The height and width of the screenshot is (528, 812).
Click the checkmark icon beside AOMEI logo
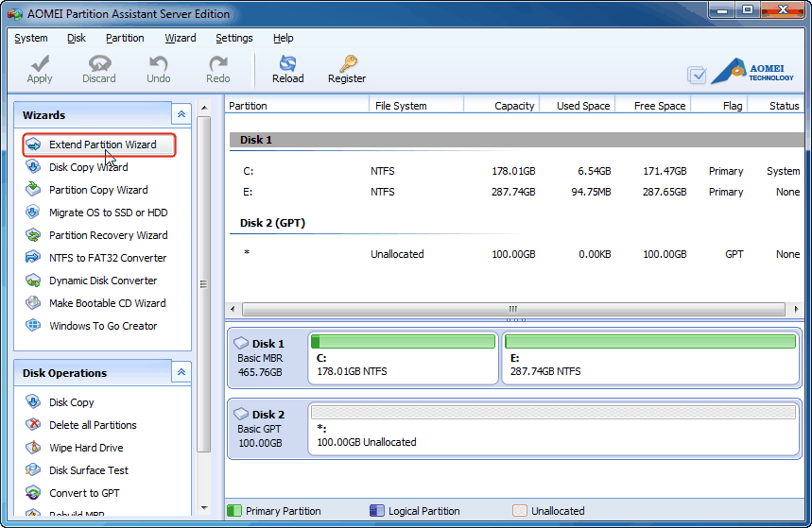coord(697,76)
